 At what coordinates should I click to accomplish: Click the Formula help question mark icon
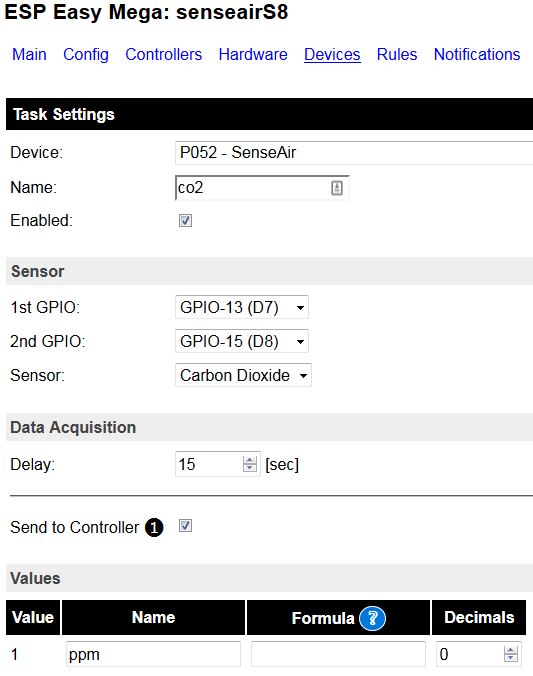pyautogui.click(x=372, y=619)
